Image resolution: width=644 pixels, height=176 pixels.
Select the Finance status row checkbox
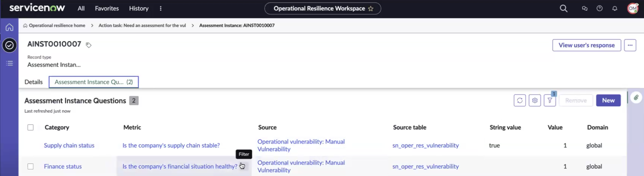point(30,166)
